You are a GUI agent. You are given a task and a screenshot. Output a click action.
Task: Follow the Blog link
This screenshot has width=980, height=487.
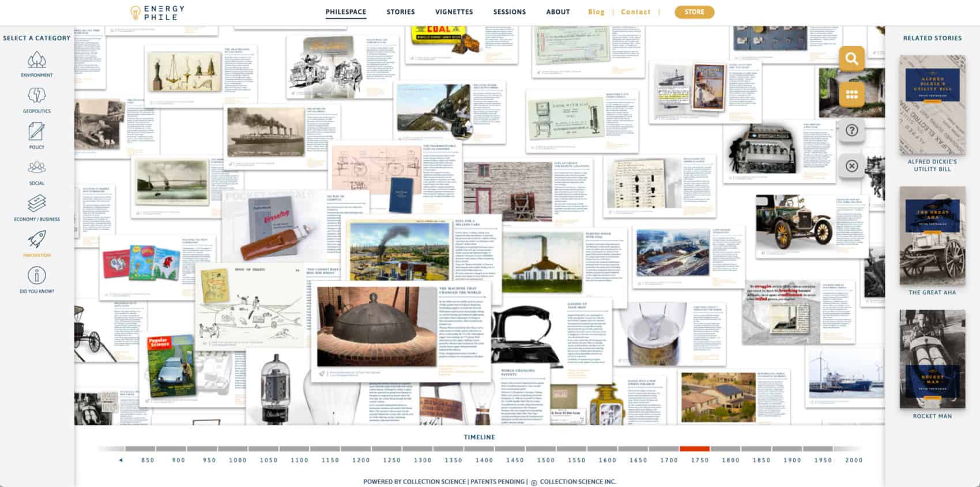tap(596, 12)
